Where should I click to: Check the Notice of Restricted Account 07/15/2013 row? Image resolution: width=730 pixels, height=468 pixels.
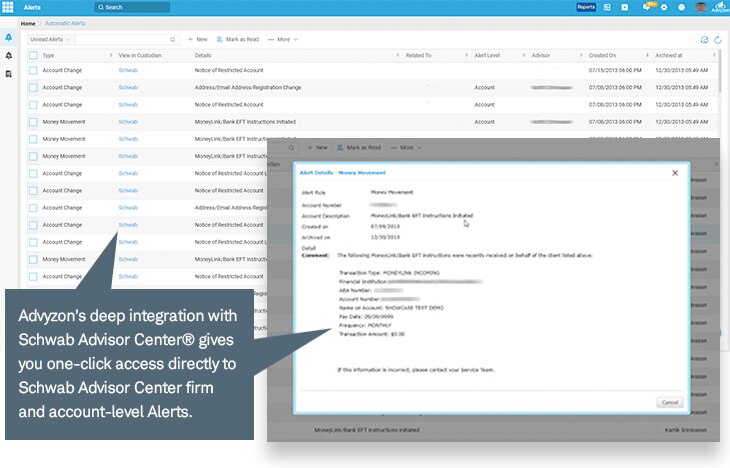coord(33,70)
